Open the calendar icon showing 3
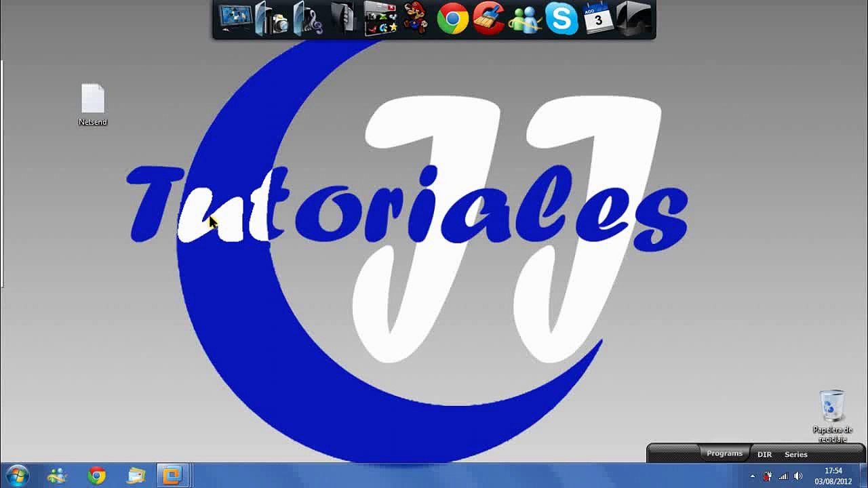Screen dimensions: 868x488 pos(598,18)
